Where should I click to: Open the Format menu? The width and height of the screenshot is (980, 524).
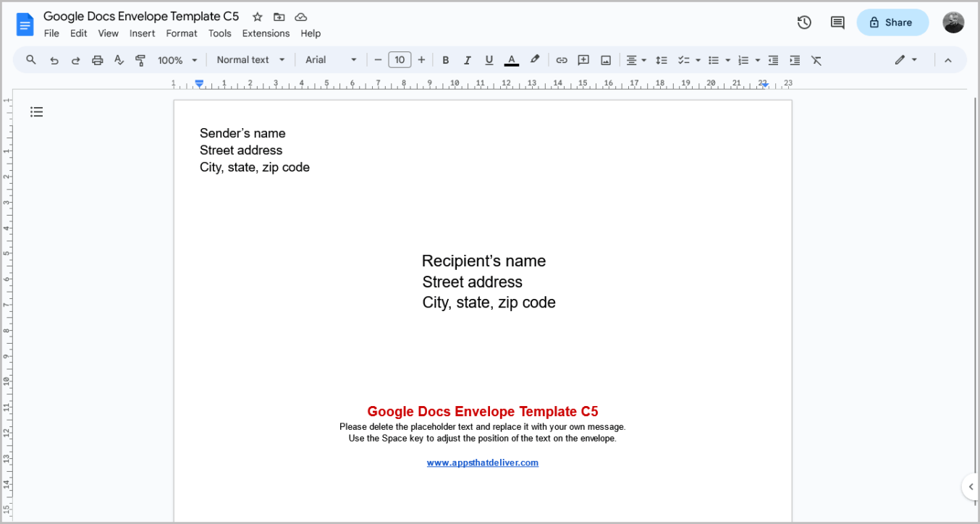(x=182, y=33)
